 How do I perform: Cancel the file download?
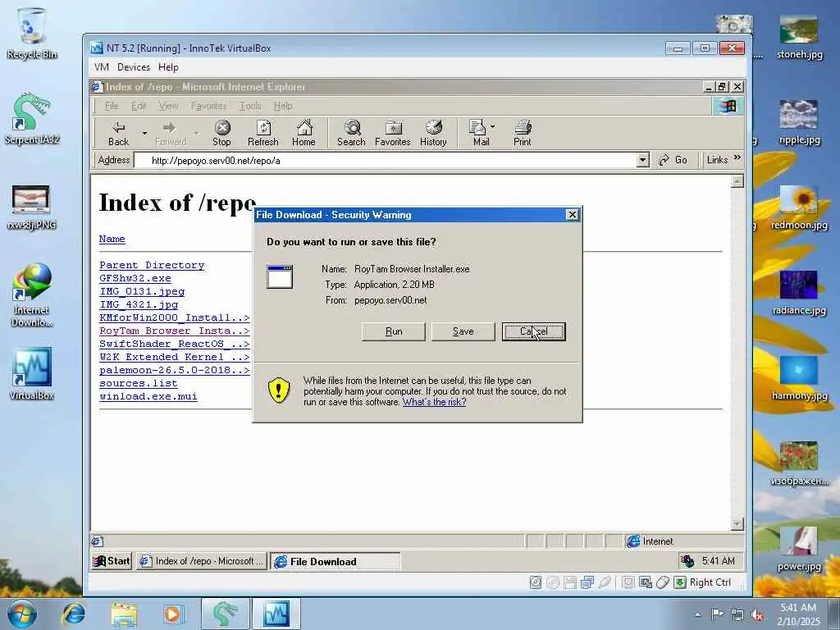[533, 331]
